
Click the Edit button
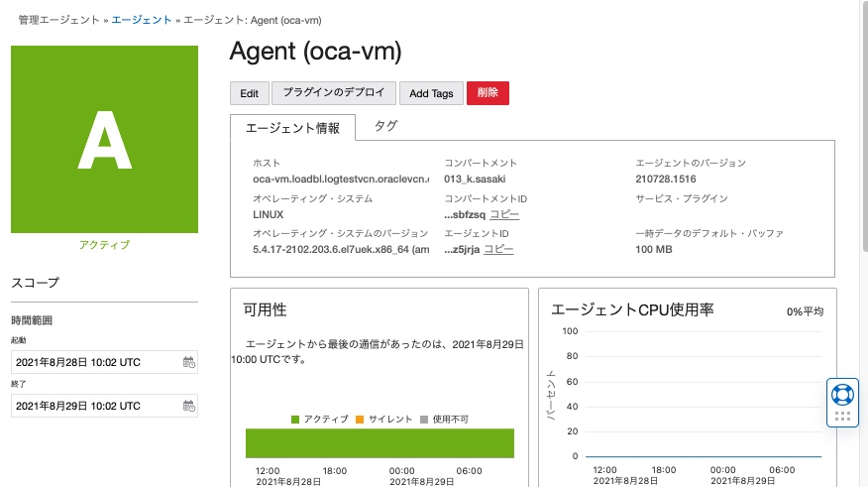(249, 93)
